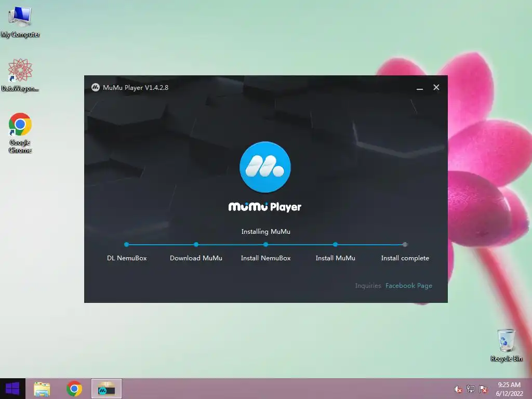Open Chrome from the taskbar
532x399 pixels.
pyautogui.click(x=74, y=389)
